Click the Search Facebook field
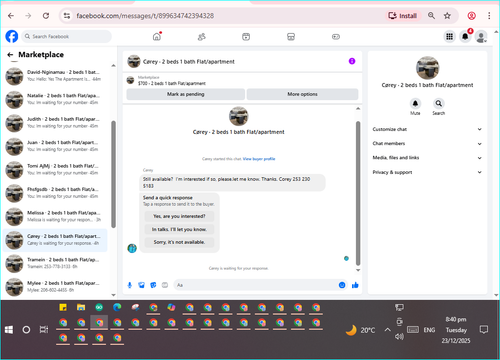Image resolution: width=500 pixels, height=360 pixels. [x=67, y=36]
